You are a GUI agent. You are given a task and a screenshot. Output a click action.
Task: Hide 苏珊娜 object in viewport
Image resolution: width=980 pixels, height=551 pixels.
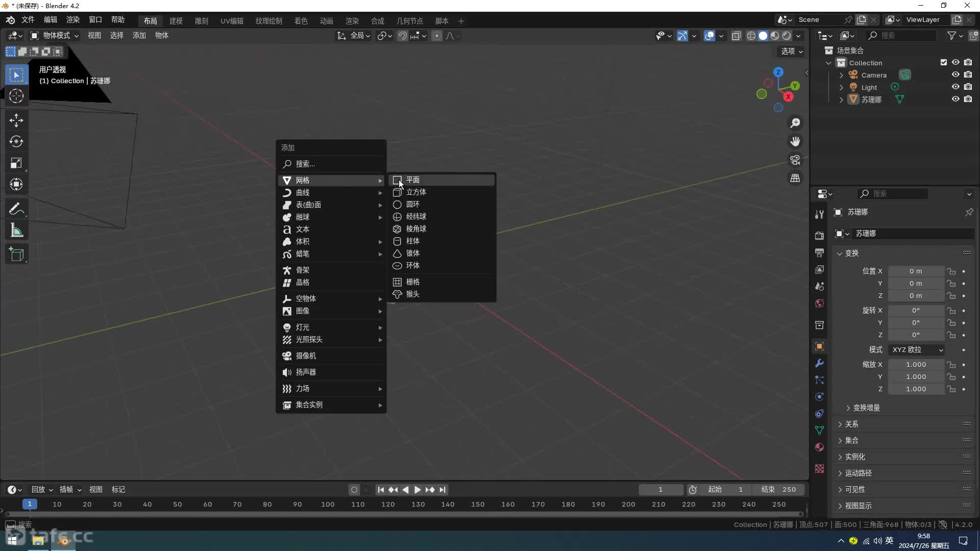tap(955, 99)
